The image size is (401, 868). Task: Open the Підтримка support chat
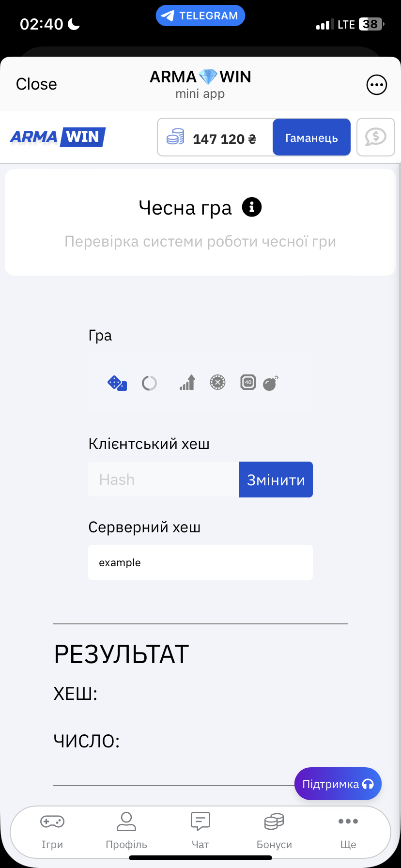[x=338, y=784]
